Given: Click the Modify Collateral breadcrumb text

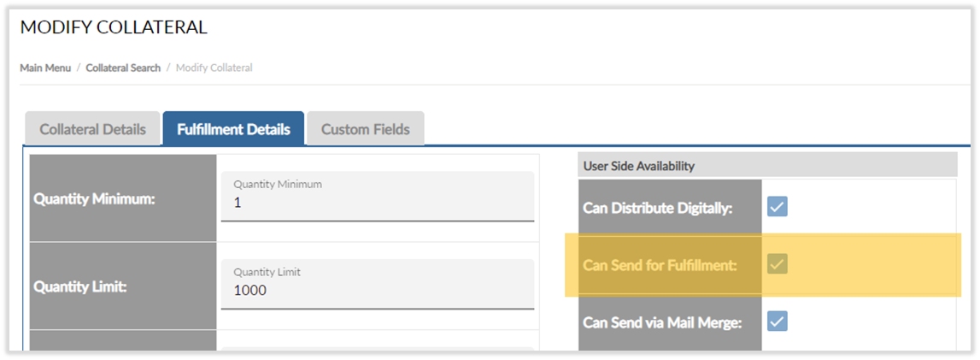Looking at the screenshot, I should pyautogui.click(x=214, y=68).
